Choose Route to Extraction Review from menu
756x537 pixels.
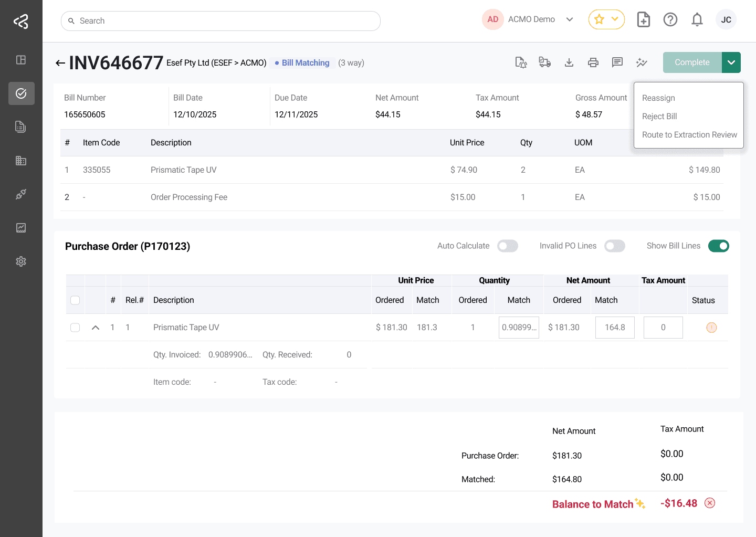click(689, 134)
